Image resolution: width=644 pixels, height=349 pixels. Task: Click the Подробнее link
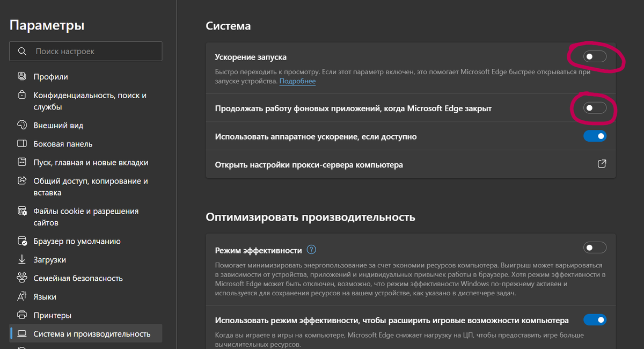[x=297, y=81]
